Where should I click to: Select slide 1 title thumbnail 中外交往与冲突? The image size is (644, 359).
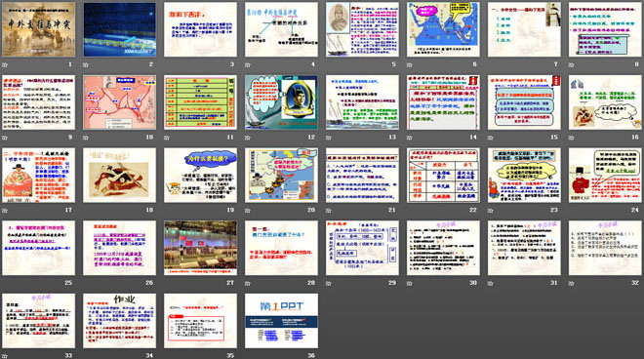point(39,29)
